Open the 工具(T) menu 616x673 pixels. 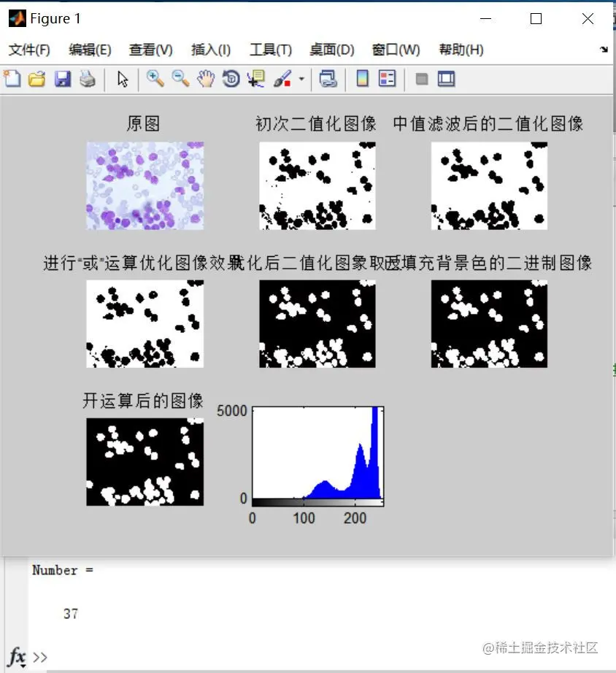271,50
